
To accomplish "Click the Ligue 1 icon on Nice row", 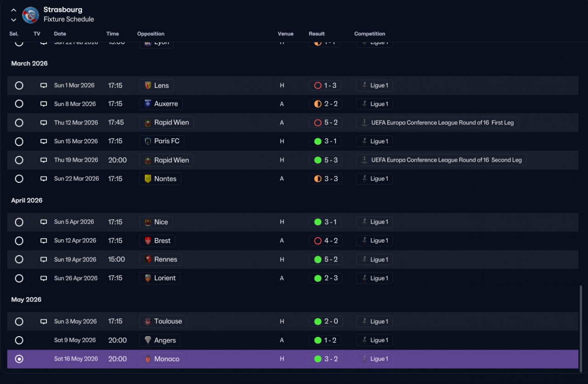I will pos(364,222).
